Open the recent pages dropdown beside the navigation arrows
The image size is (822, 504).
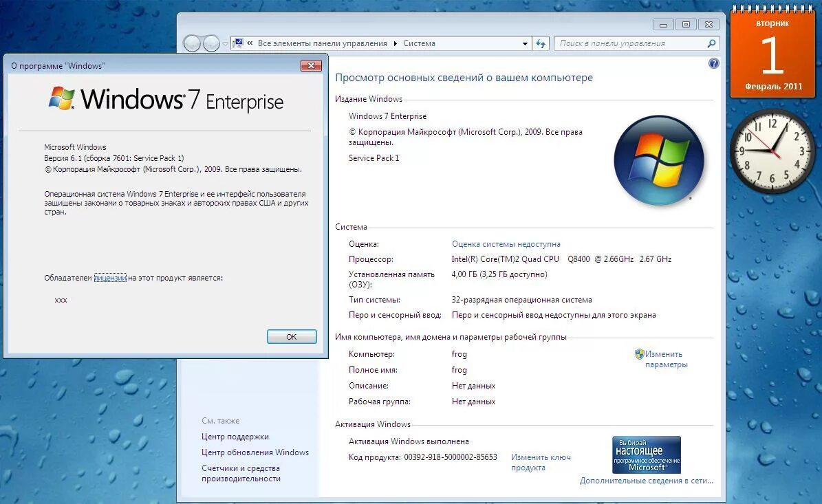pyautogui.click(x=225, y=44)
